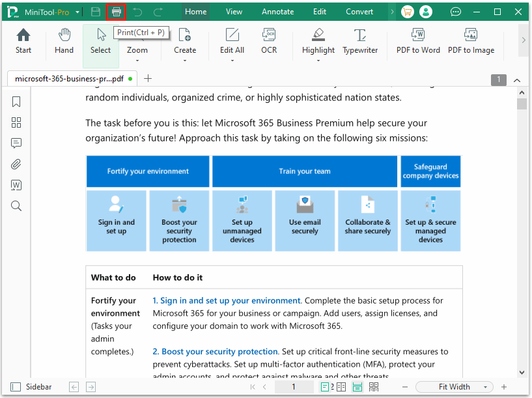Viewport: 532px width, 398px height.
Task: Follow the 'Boost your security protection' link
Action: coord(215,352)
